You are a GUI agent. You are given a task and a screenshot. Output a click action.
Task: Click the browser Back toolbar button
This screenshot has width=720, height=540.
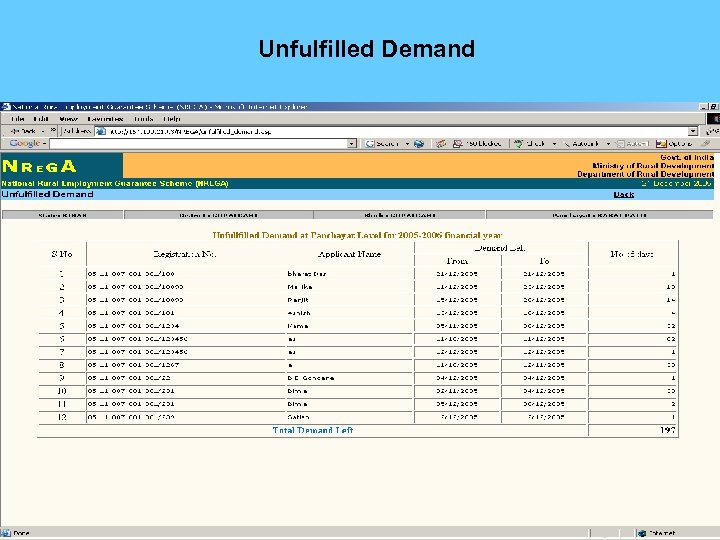click(22, 131)
